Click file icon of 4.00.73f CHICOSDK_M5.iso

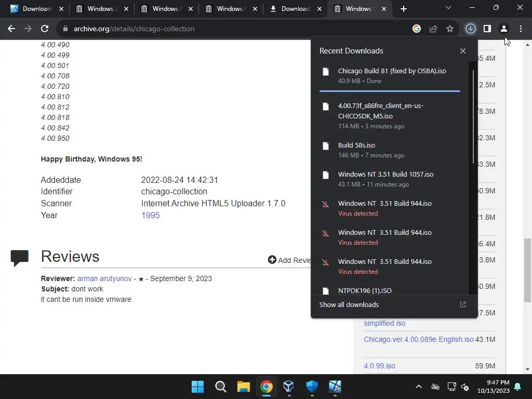[326, 107]
